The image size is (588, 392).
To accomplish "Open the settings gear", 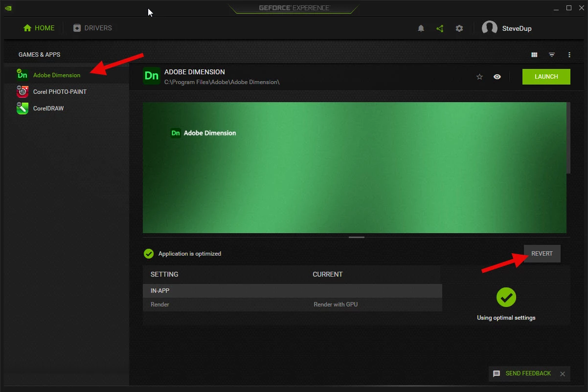I will pyautogui.click(x=459, y=28).
